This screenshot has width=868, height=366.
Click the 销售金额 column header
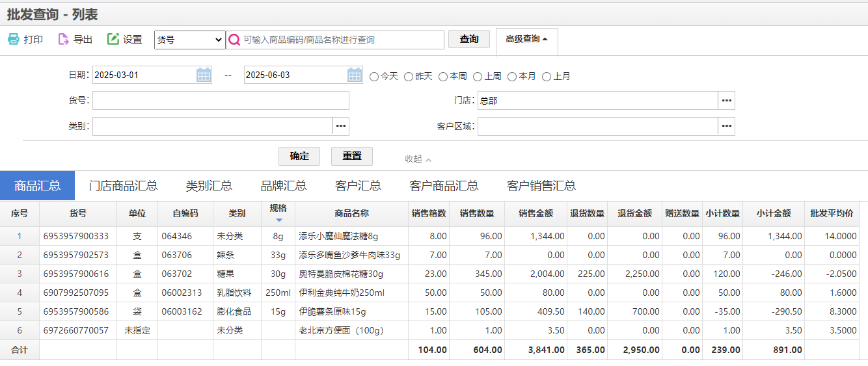pos(536,213)
